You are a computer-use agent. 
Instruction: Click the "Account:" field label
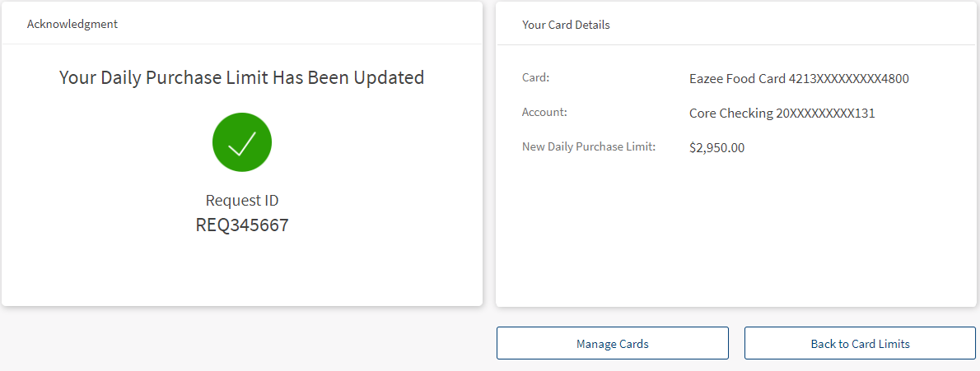click(x=544, y=112)
